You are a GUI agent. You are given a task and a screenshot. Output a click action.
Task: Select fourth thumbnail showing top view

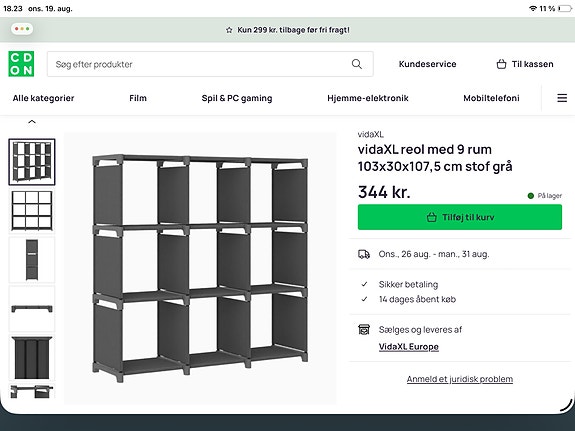coord(32,309)
